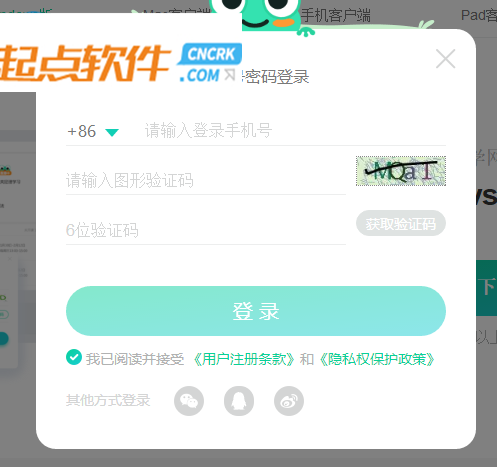Click the WeChat login icon

coord(189,401)
